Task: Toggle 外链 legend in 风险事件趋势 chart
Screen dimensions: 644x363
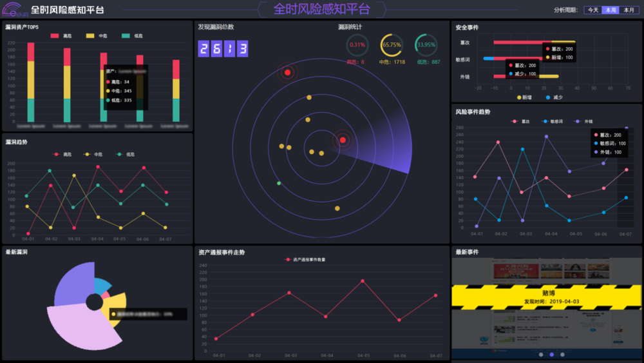Action: coord(583,121)
